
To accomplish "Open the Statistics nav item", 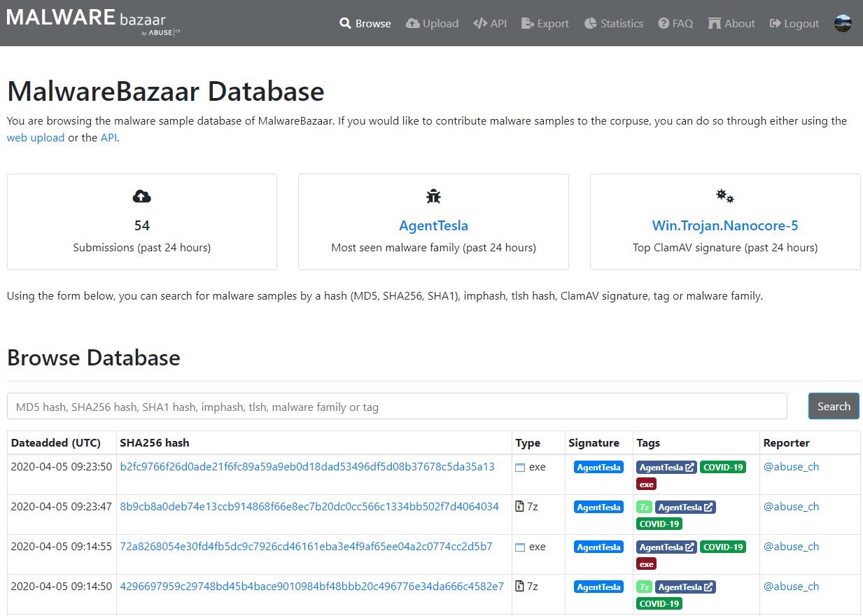I will click(x=614, y=23).
